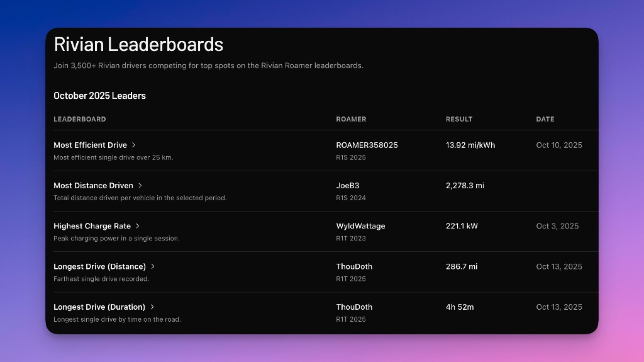Click description 'Farthest single drive recorded.'
Screen dimensions: 644x362
[x=101, y=279]
